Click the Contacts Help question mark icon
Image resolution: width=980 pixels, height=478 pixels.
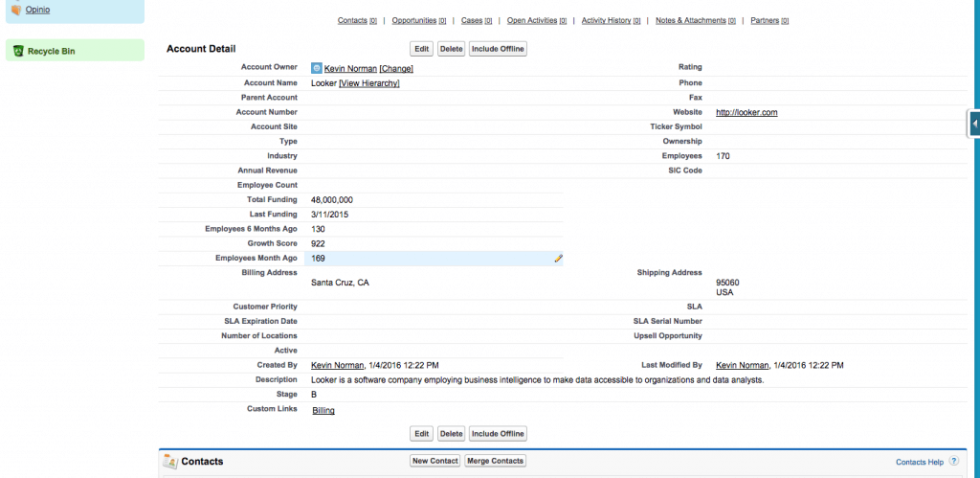click(954, 461)
